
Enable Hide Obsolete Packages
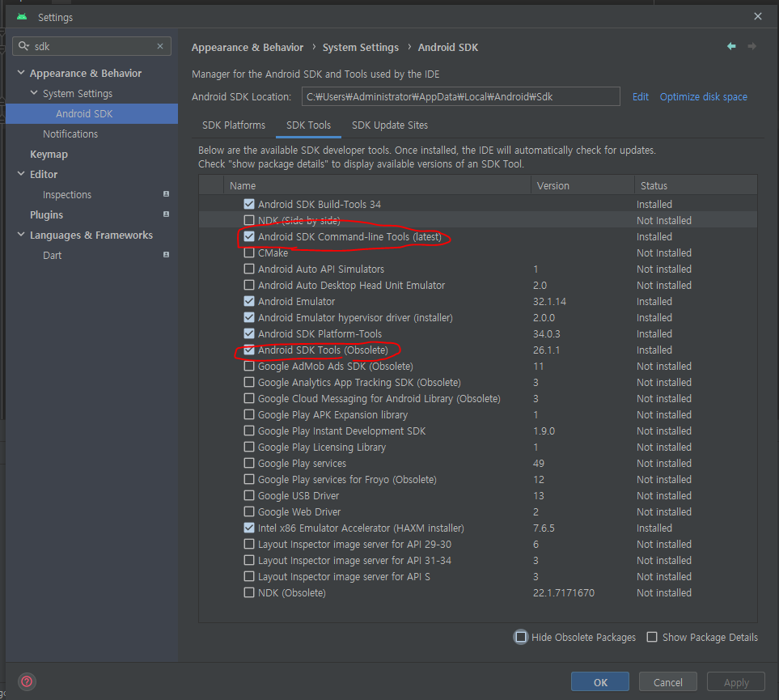click(x=521, y=637)
